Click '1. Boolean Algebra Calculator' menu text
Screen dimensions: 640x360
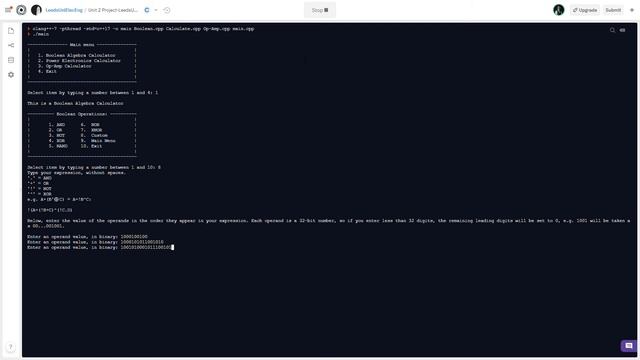click(77, 55)
